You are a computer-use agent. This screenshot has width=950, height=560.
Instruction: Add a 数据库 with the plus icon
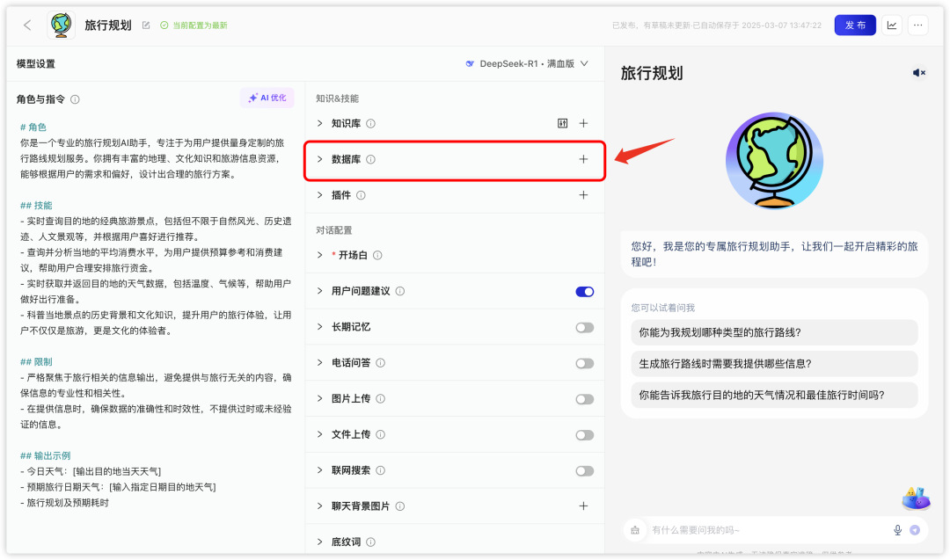click(583, 159)
